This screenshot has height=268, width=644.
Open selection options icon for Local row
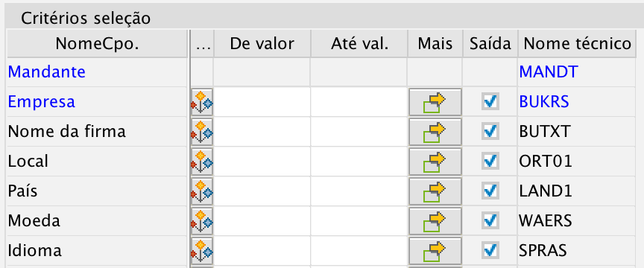coord(202,162)
